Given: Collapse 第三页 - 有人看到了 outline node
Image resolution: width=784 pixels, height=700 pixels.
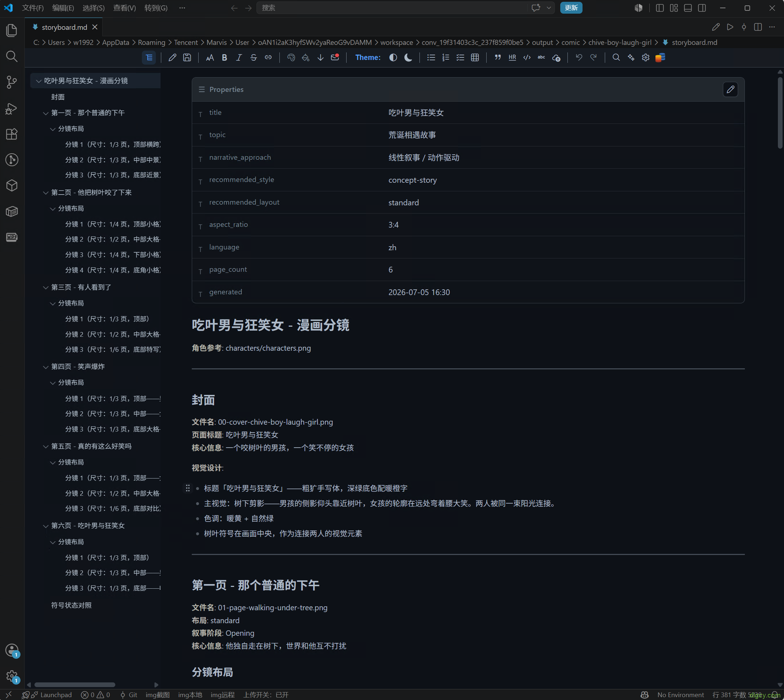Looking at the screenshot, I should pyautogui.click(x=46, y=288).
